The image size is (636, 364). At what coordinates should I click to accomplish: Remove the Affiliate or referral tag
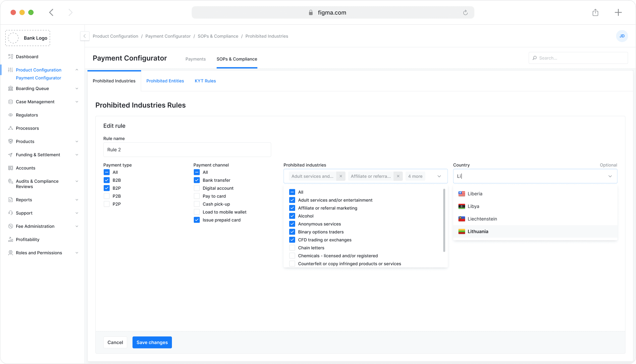398,176
